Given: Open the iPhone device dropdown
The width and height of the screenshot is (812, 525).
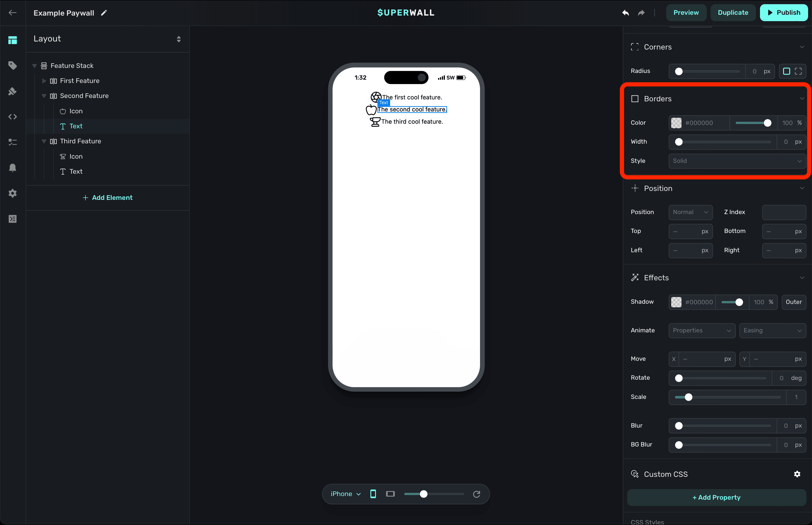Looking at the screenshot, I should tap(345, 494).
